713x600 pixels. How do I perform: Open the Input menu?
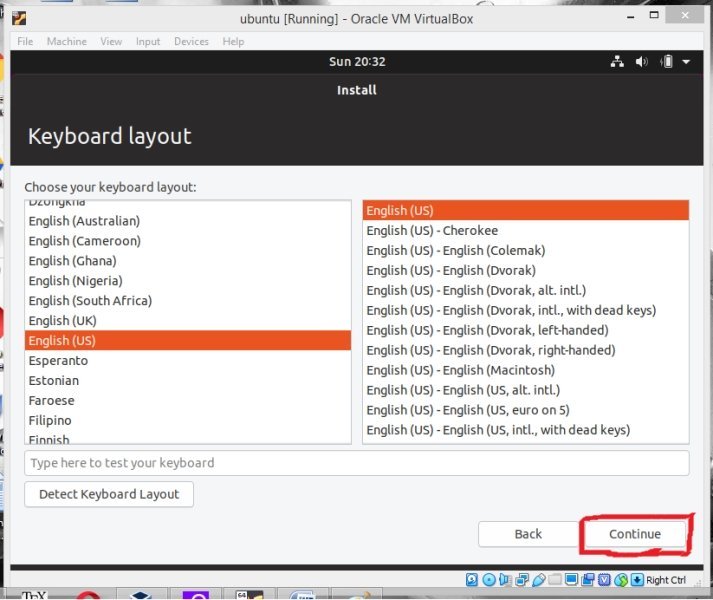pyautogui.click(x=148, y=41)
